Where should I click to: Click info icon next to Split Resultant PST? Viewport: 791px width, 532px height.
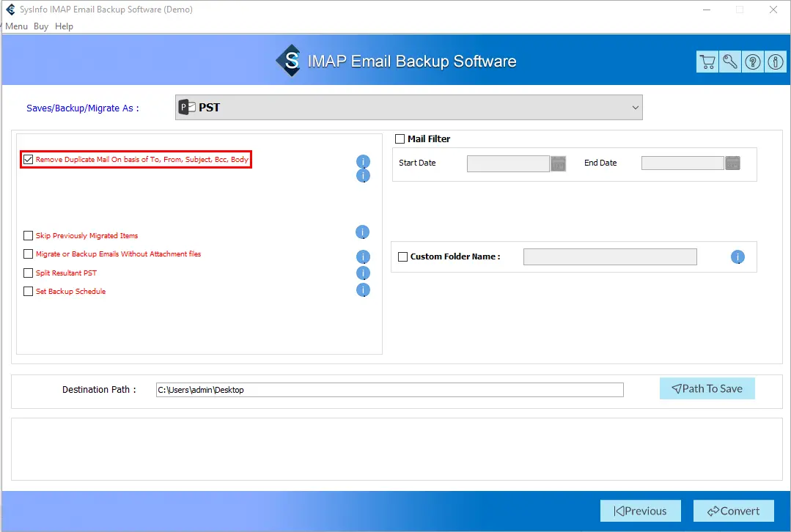click(x=362, y=273)
